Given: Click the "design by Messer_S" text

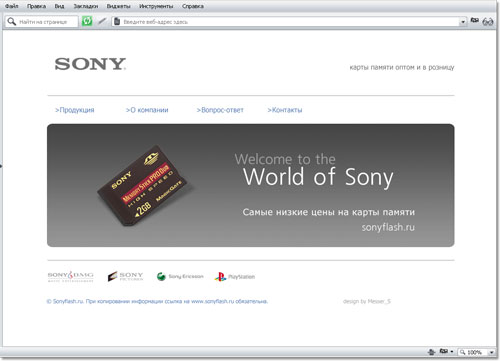Looking at the screenshot, I should click(367, 301).
